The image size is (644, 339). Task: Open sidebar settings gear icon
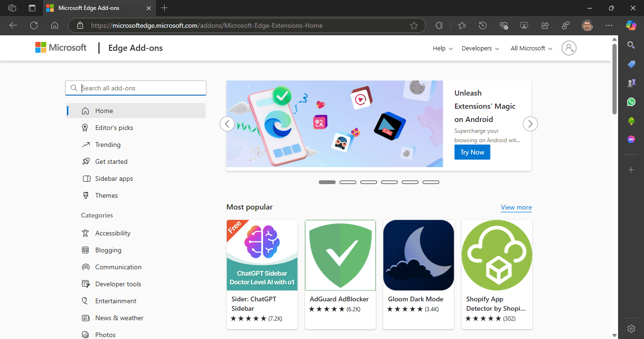631,328
